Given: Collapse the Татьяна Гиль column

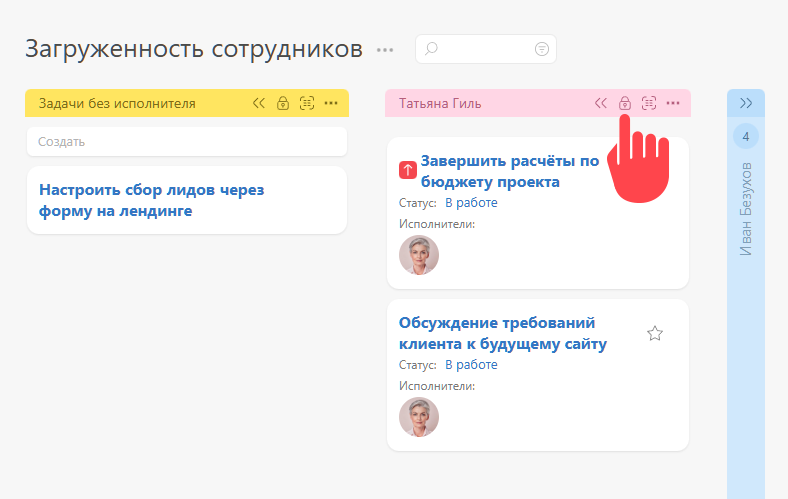Looking at the screenshot, I should (601, 103).
